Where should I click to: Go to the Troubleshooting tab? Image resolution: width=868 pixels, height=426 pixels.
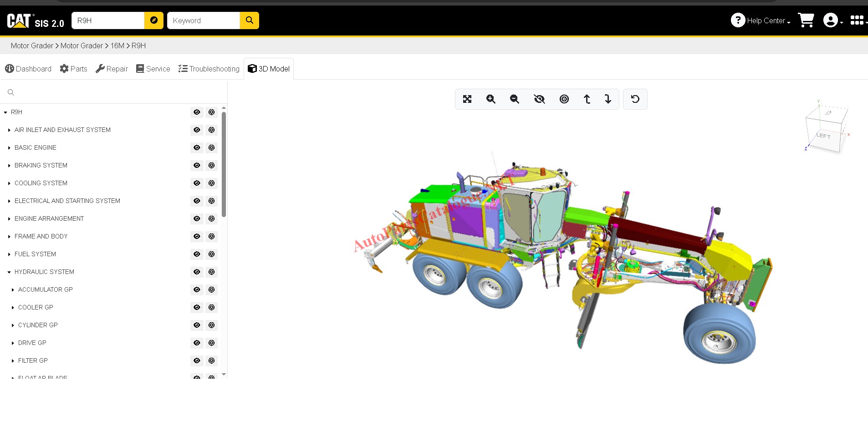209,69
